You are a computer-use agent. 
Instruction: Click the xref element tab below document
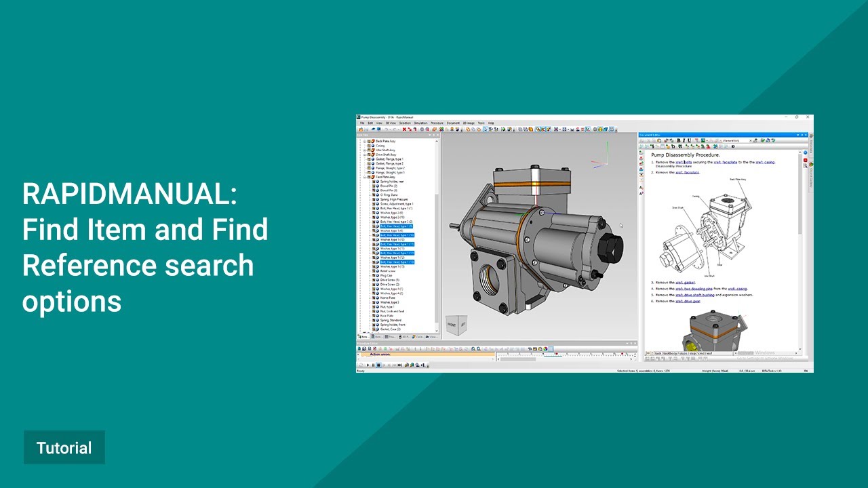708,353
